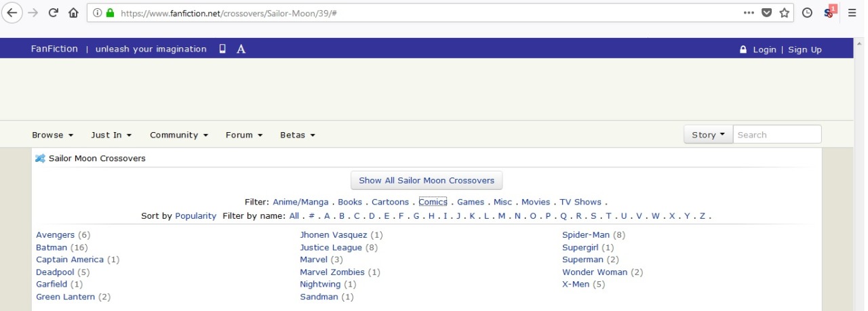
Task: Filter names by letter A
Action: pyautogui.click(x=327, y=216)
